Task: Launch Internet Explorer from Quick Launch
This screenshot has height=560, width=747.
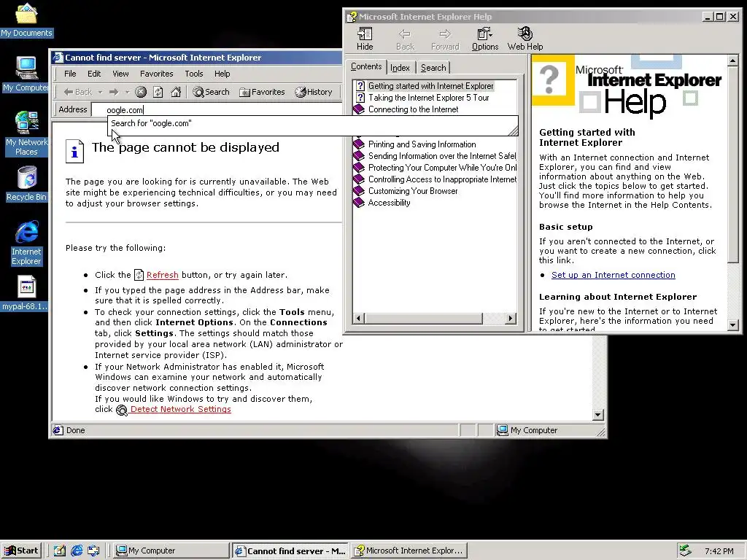Action: [77, 551]
